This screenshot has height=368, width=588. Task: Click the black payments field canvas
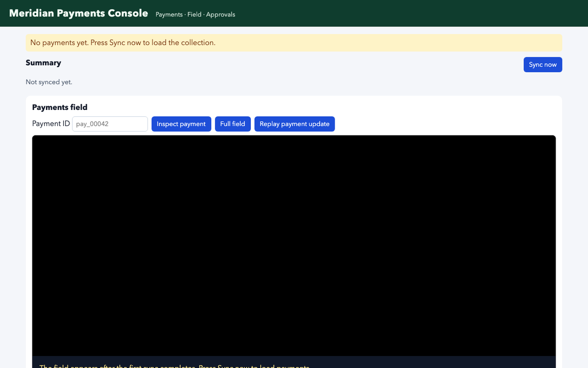click(x=294, y=245)
